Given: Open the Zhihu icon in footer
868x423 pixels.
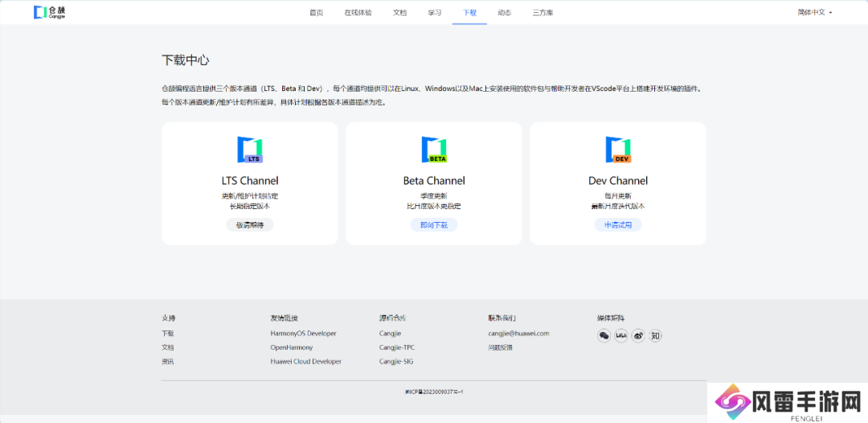Looking at the screenshot, I should pyautogui.click(x=656, y=335).
